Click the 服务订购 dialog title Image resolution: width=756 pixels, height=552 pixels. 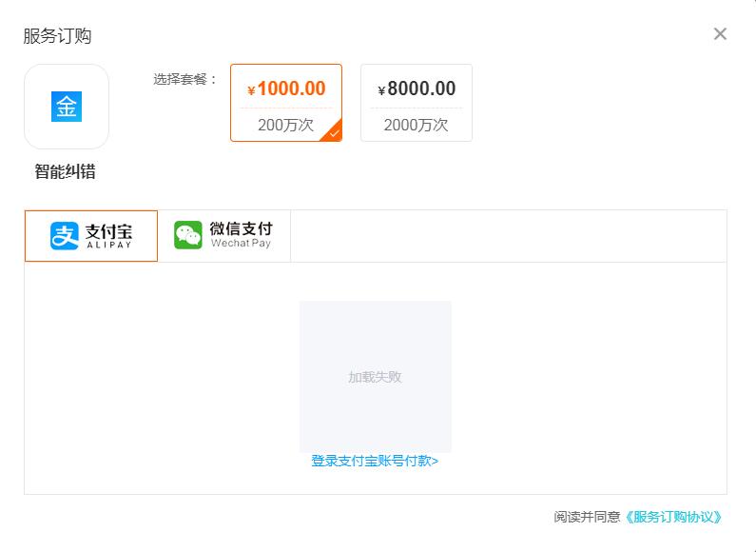click(57, 36)
